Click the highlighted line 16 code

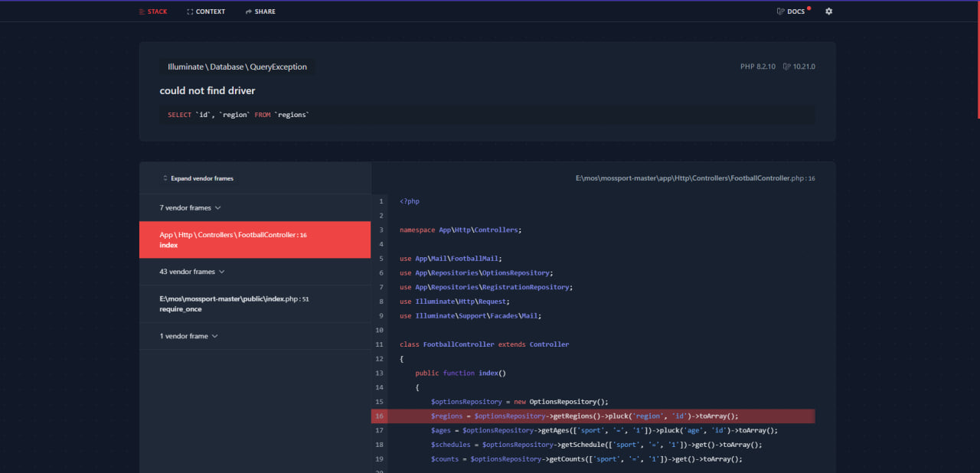(584, 416)
